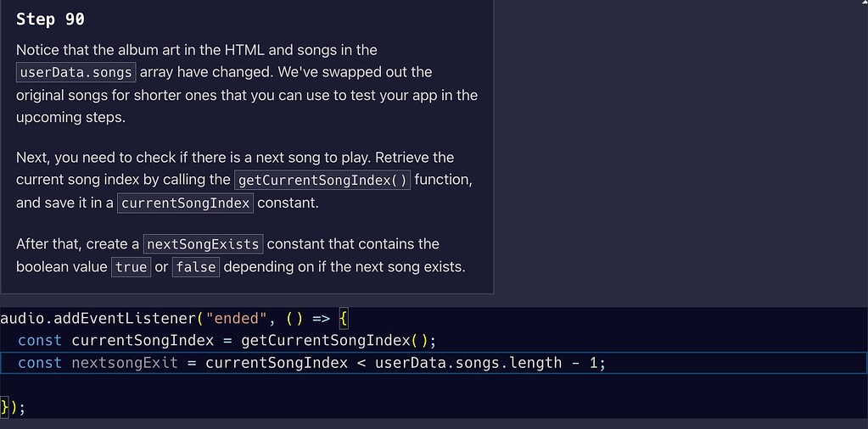Click the Step 90 heading
Viewport: 868px width, 429px height.
[50, 19]
